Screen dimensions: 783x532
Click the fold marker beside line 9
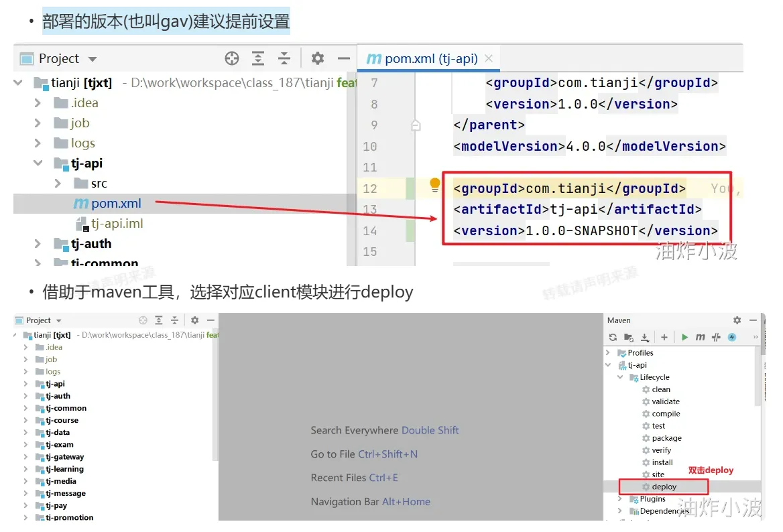pos(416,125)
